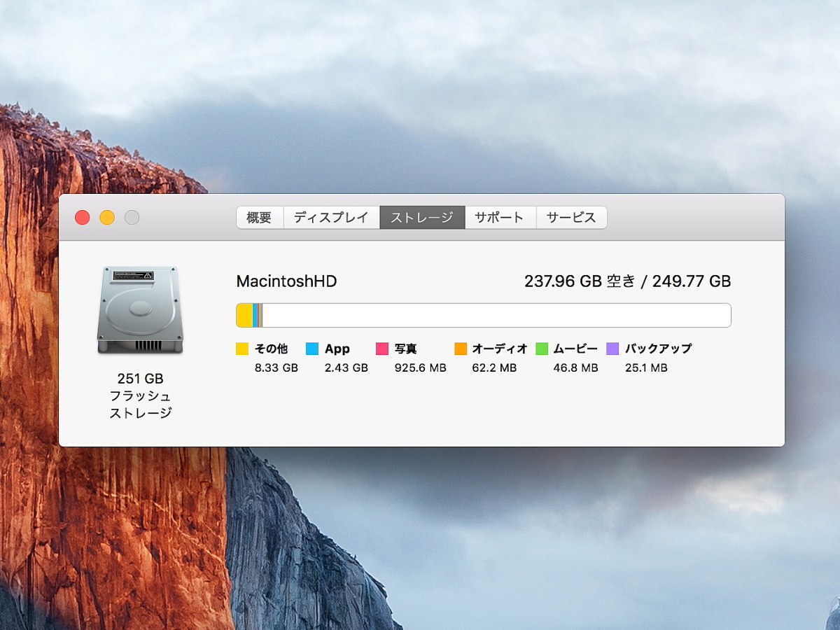Click the MacintoshHD volume name
Image resolution: width=840 pixels, height=630 pixels.
(x=287, y=281)
